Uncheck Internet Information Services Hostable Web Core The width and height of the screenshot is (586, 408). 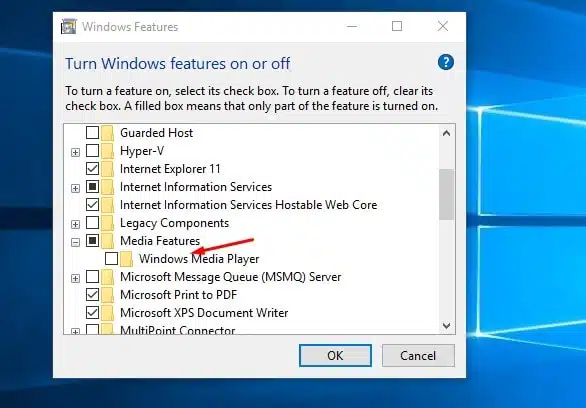point(92,204)
